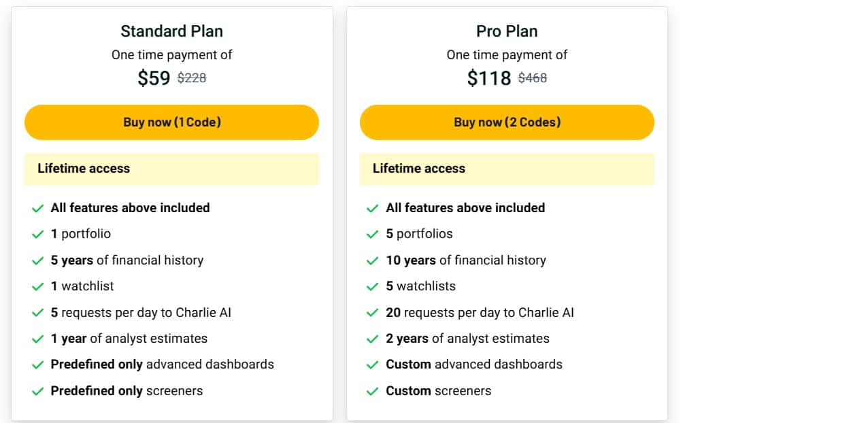Click the Lifetime access banner on Standard Plan
This screenshot has height=423, width=868.
(x=171, y=169)
